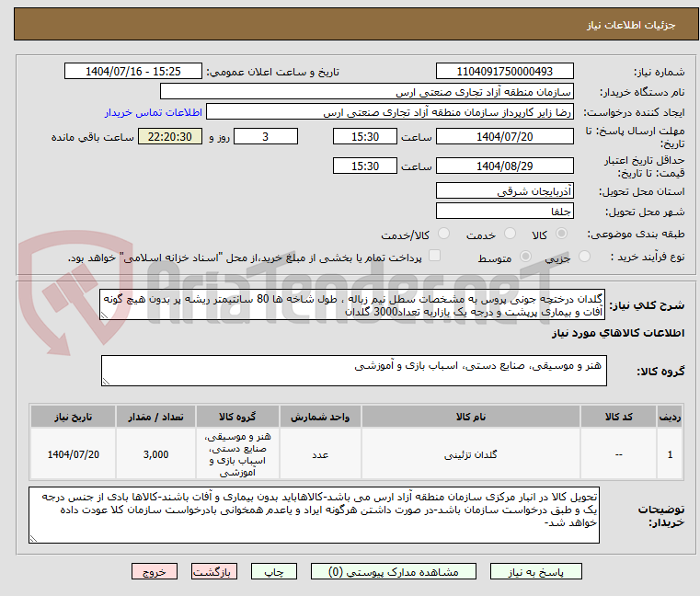700x596 pixels.
Task: Toggle the اسناد خزانه اسلامی payment checkbox
Action: 435,257
